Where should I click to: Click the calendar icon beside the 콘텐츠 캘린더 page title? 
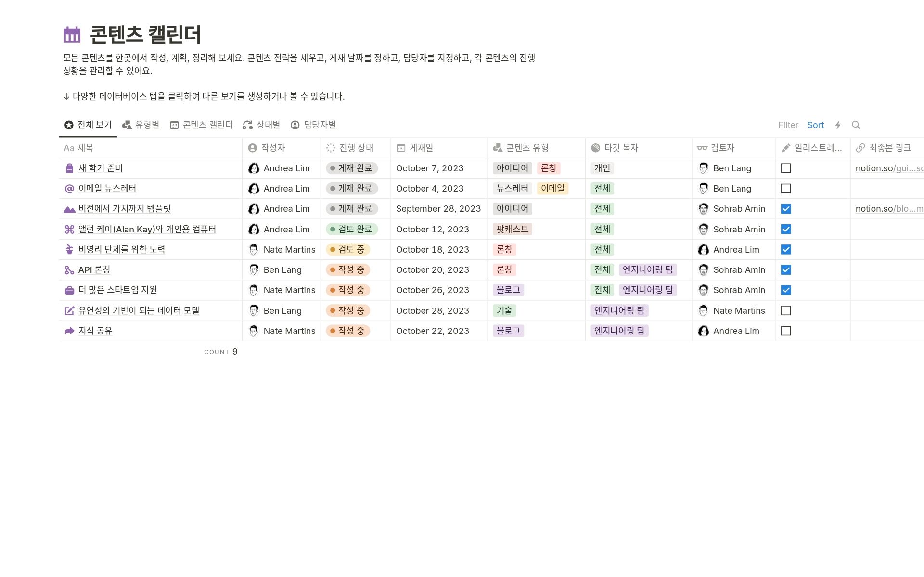click(71, 35)
